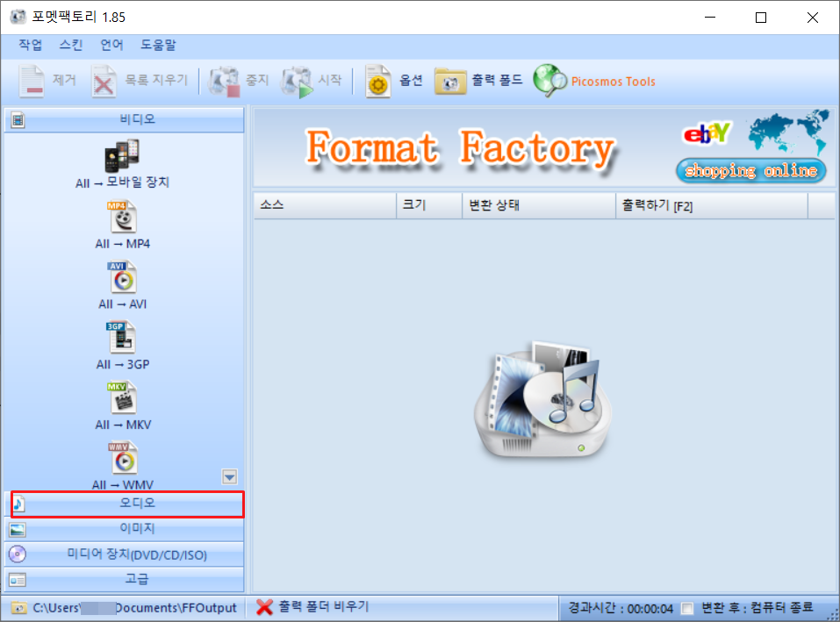Click the world map image in banner
Viewport: 840px width, 622px height.
pos(788,131)
